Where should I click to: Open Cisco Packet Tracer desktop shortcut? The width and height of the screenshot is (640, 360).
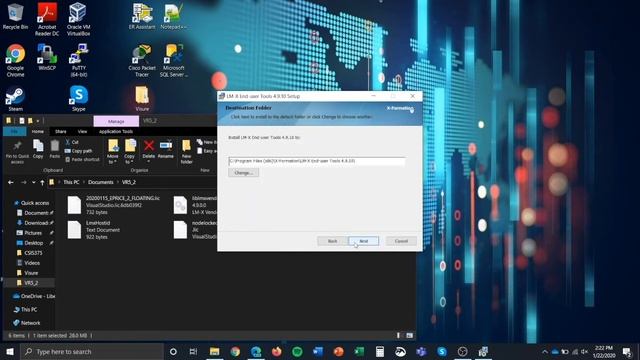142,60
